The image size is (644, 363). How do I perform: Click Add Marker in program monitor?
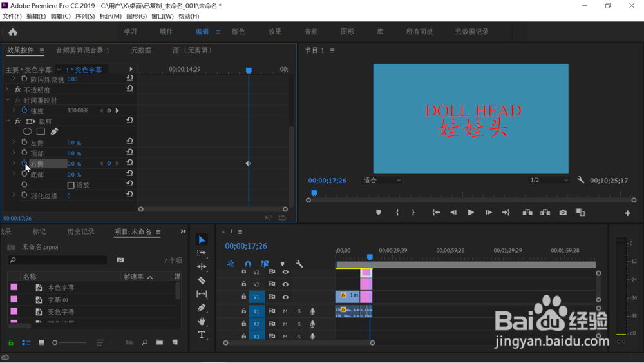coord(379,213)
